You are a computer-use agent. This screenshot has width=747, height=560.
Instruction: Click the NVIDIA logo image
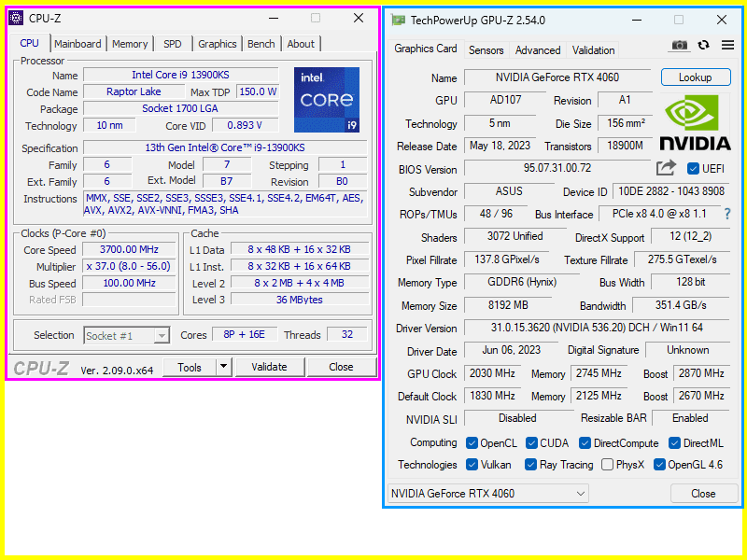pos(696,122)
